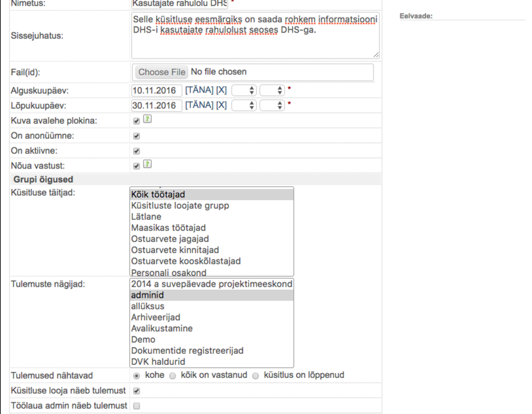Uncheck Küsitluse looja näeb tulemust checkbox
Viewport: 532px width, 414px height.
(137, 391)
